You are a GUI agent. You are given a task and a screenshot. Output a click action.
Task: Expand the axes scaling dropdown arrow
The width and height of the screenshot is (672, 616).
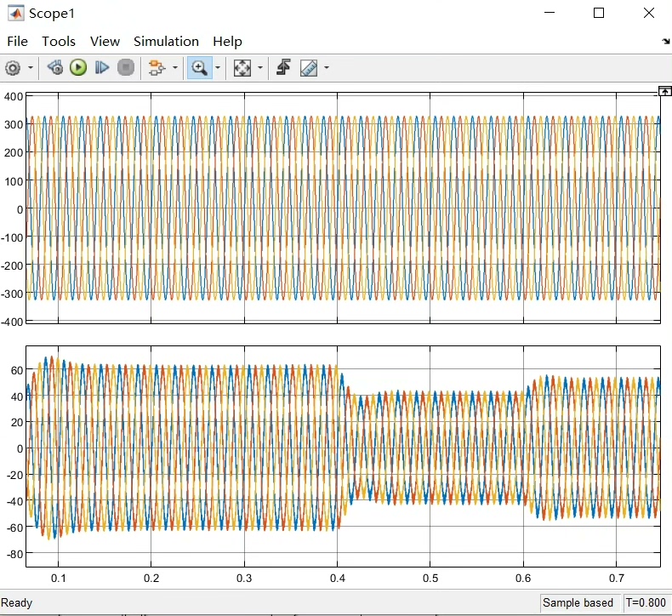click(260, 68)
